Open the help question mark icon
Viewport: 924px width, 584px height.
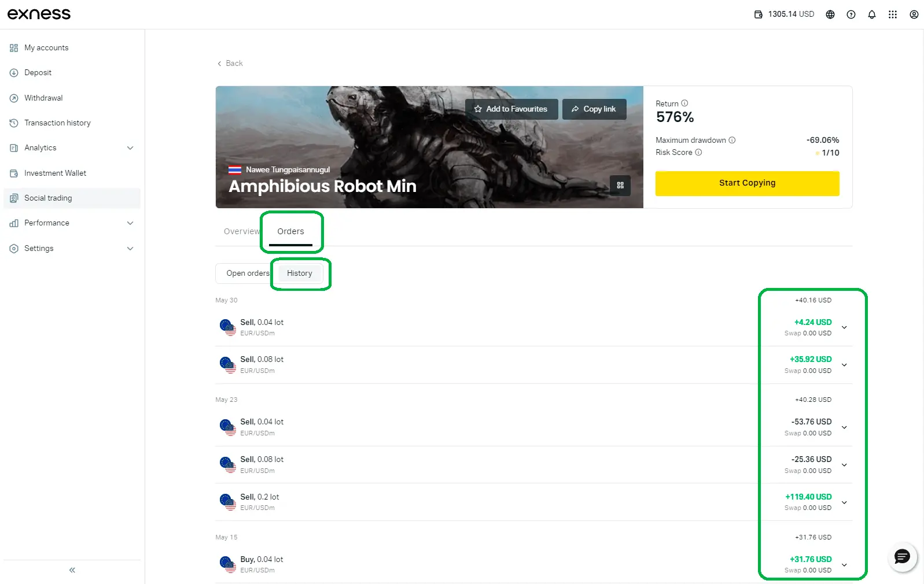tap(851, 14)
